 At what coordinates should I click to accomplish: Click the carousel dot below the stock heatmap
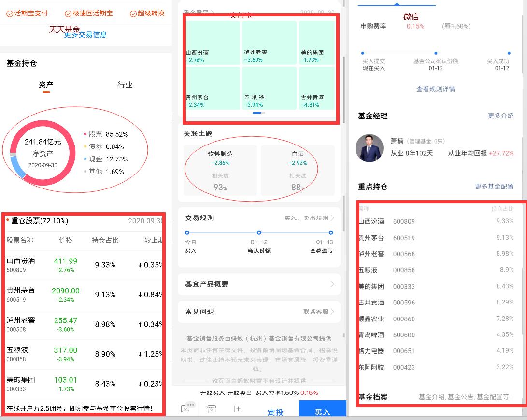(259, 113)
